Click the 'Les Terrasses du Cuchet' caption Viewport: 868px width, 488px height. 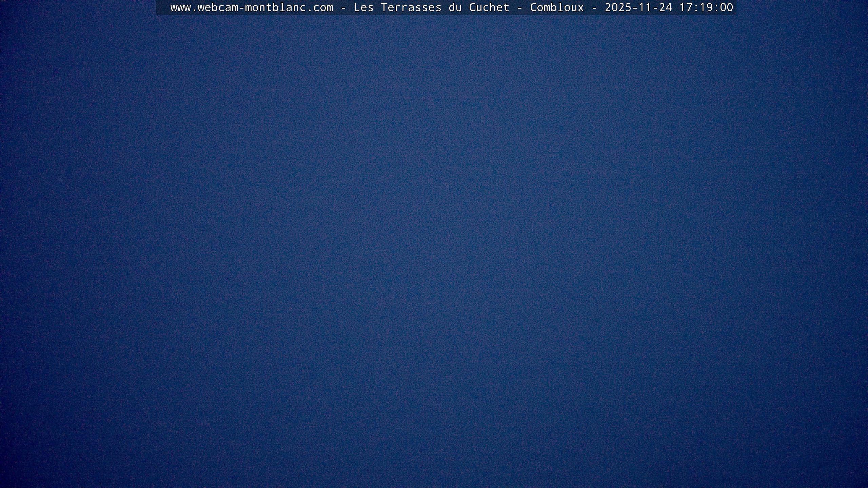[431, 7]
